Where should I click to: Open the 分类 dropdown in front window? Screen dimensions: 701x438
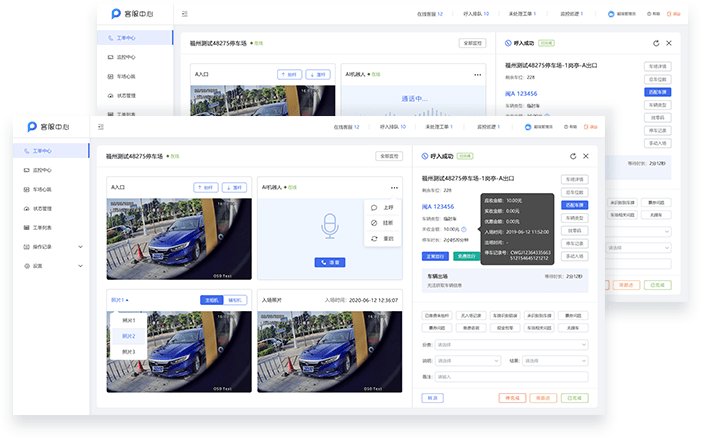click(511, 345)
